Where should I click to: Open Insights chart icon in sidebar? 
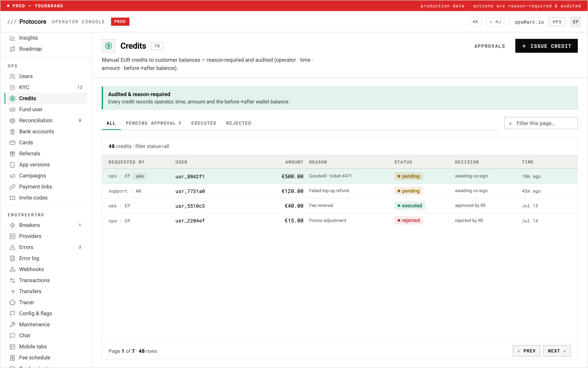point(12,38)
